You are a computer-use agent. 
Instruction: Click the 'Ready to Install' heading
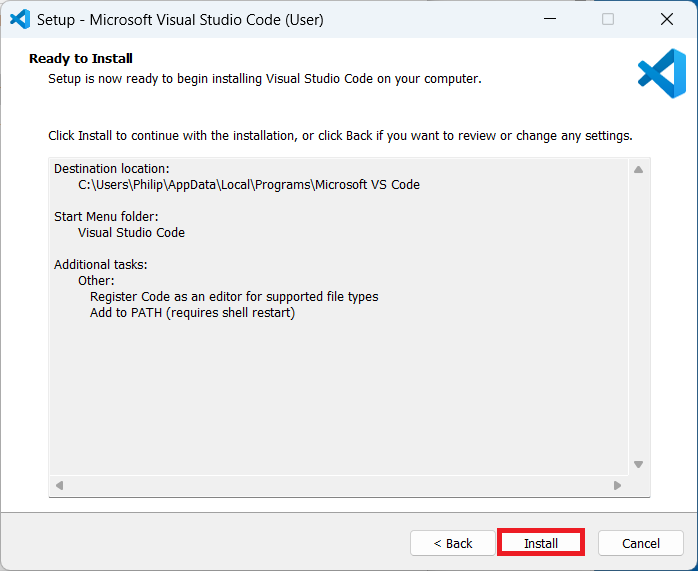point(81,59)
